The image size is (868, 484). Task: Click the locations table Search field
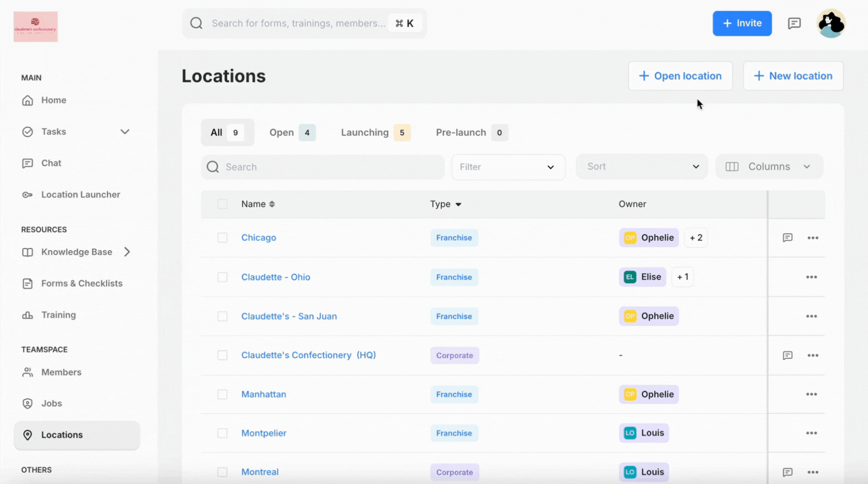[323, 167]
